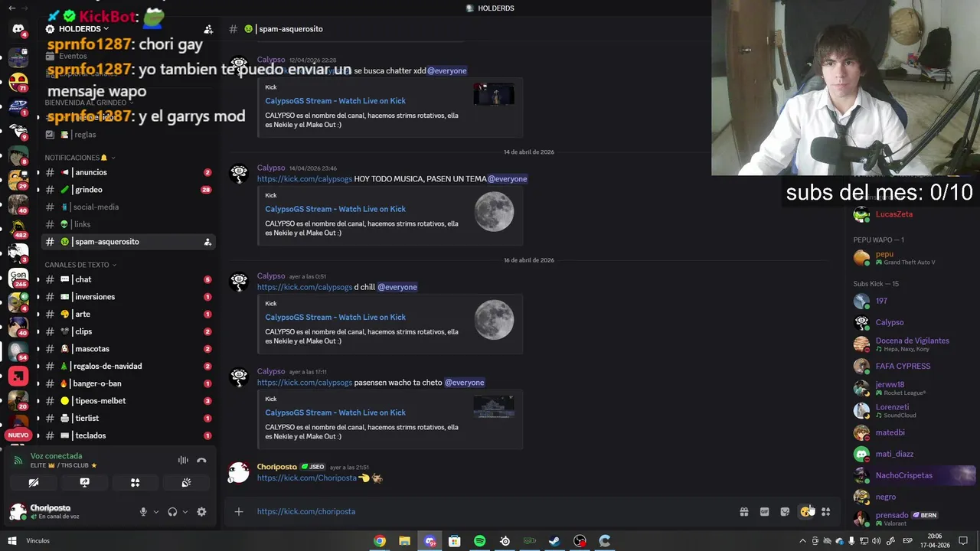Toggle noise suppression in voice panel

click(x=183, y=460)
